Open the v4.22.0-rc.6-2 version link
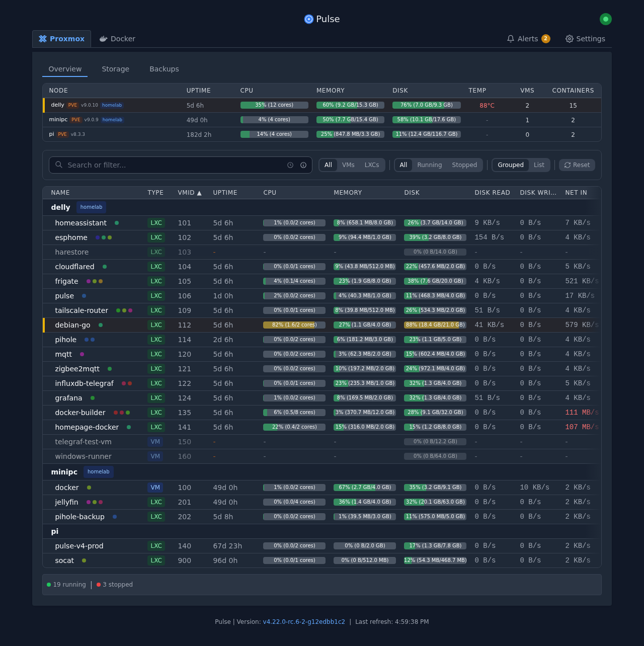Viewport: 644px width, 646px height. 304,622
